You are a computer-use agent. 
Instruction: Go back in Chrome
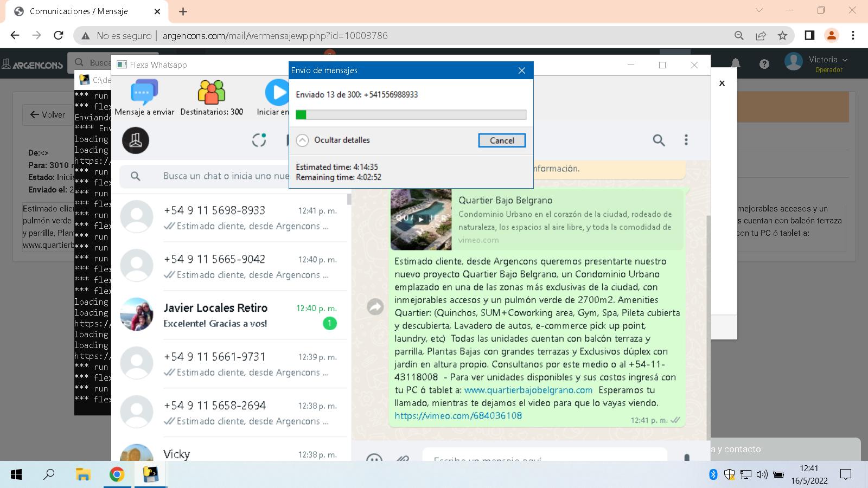tap(15, 35)
